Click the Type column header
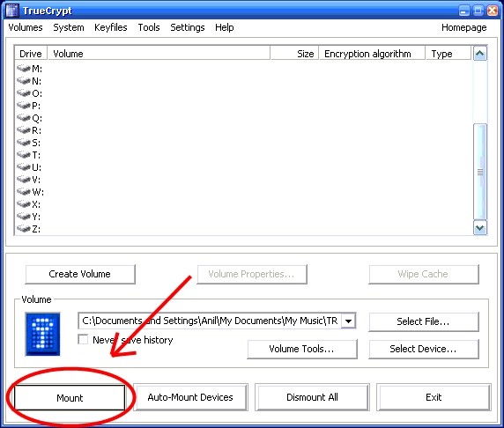 coord(448,54)
